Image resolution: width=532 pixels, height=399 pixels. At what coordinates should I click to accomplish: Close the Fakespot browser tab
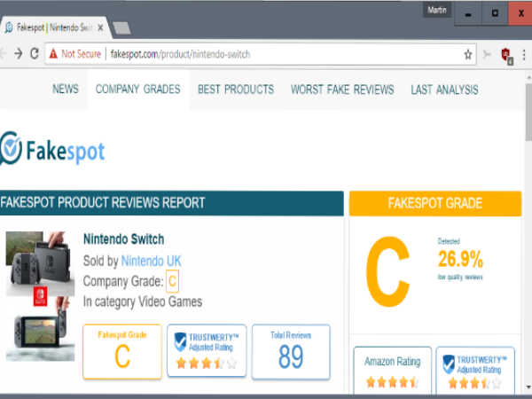pyautogui.click(x=100, y=27)
